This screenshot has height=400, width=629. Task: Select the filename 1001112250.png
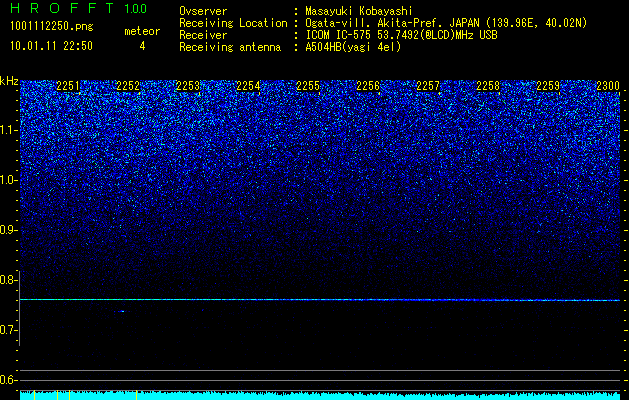pos(52,27)
